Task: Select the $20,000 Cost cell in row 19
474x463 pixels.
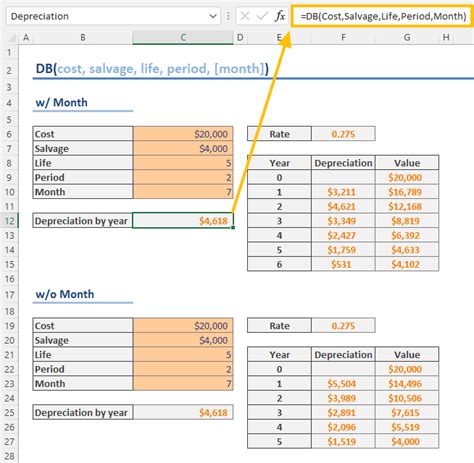Action: pos(183,326)
